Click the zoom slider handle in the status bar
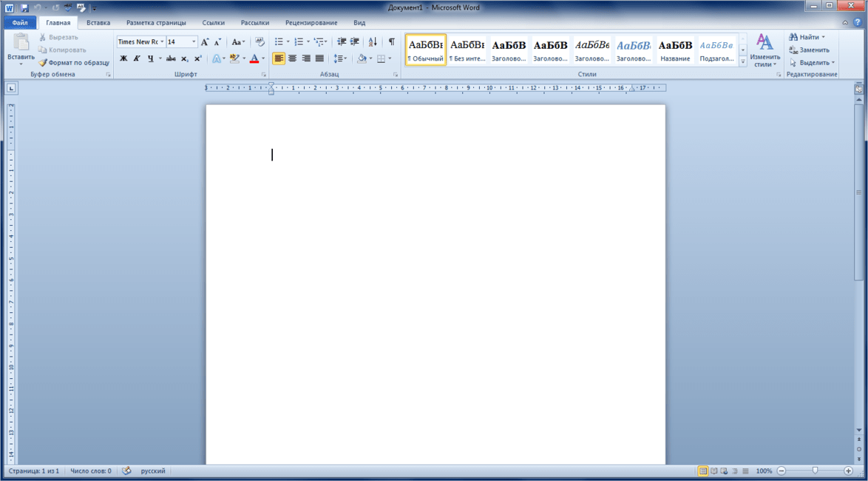 click(815, 471)
